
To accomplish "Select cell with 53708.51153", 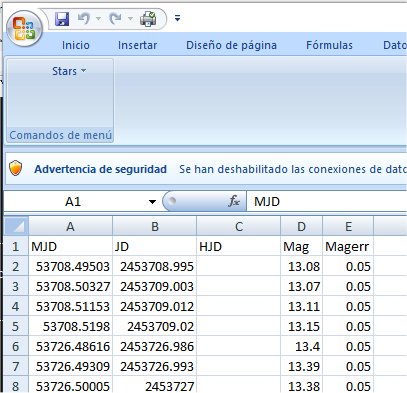I will point(70,306).
